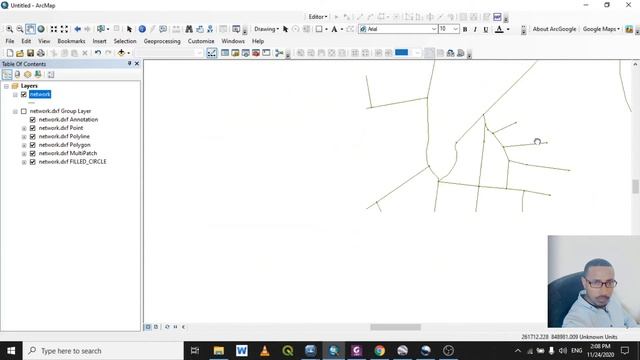Select the Zoom In tool
The image size is (640, 360).
[x=9, y=29]
